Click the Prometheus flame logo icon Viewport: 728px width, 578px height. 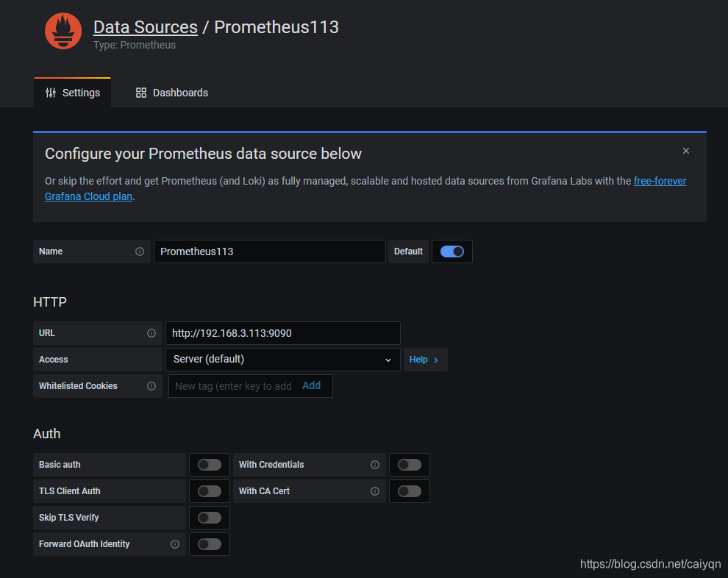63,31
